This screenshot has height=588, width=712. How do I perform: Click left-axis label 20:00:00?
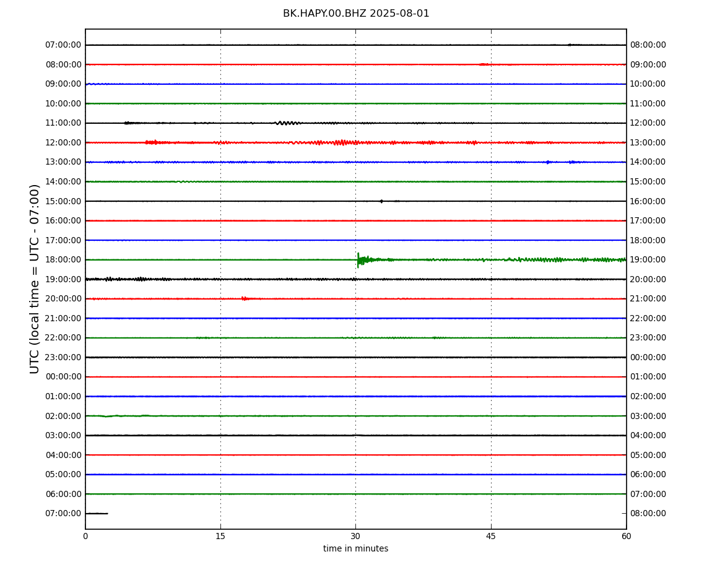63,299
